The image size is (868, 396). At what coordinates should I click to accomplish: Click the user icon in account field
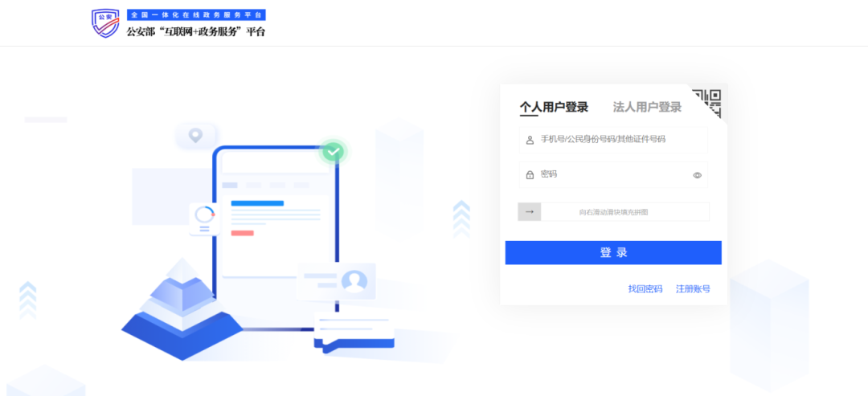coord(530,140)
